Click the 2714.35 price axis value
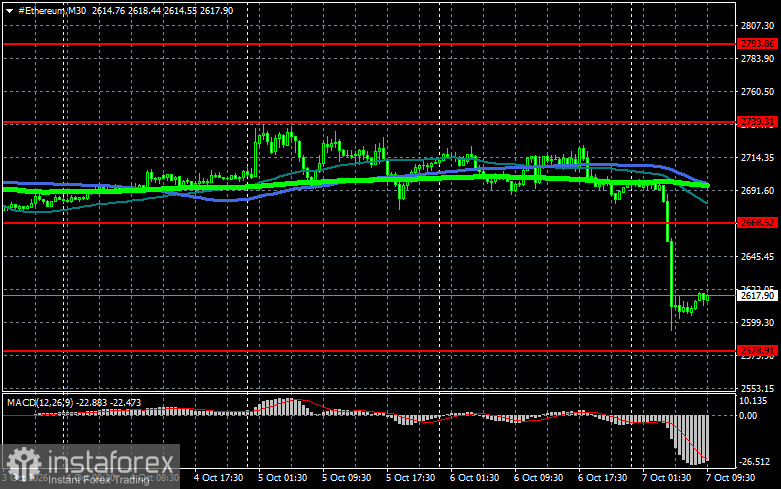The width and height of the screenshot is (781, 489). pos(758,158)
